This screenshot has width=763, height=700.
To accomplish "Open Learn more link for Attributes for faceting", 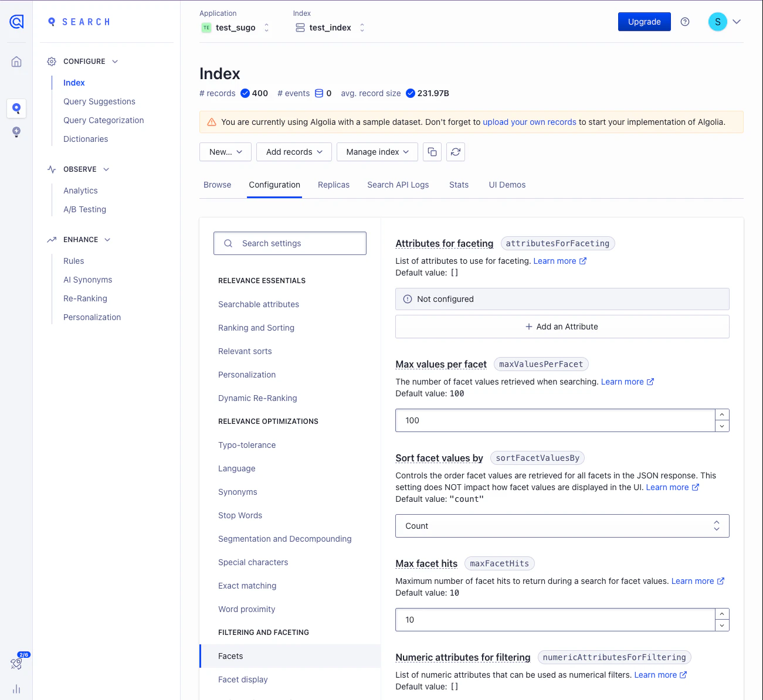I will tap(560, 261).
